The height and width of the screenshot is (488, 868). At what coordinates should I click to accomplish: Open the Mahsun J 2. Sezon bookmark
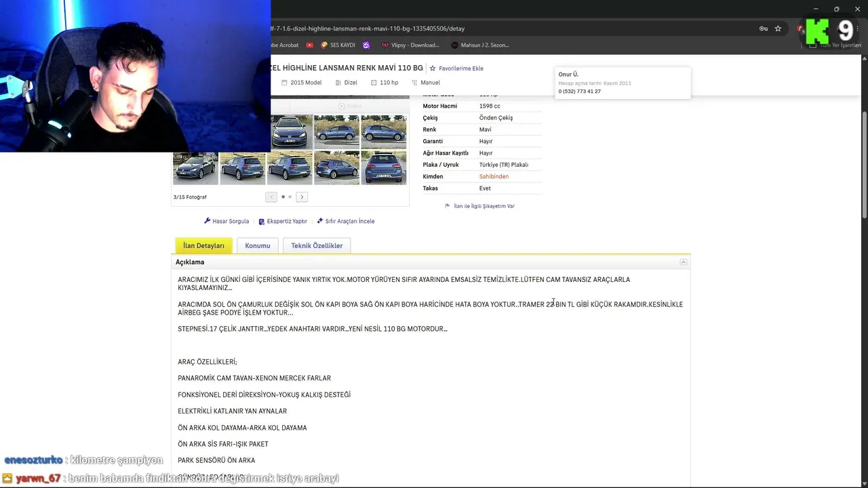point(480,45)
